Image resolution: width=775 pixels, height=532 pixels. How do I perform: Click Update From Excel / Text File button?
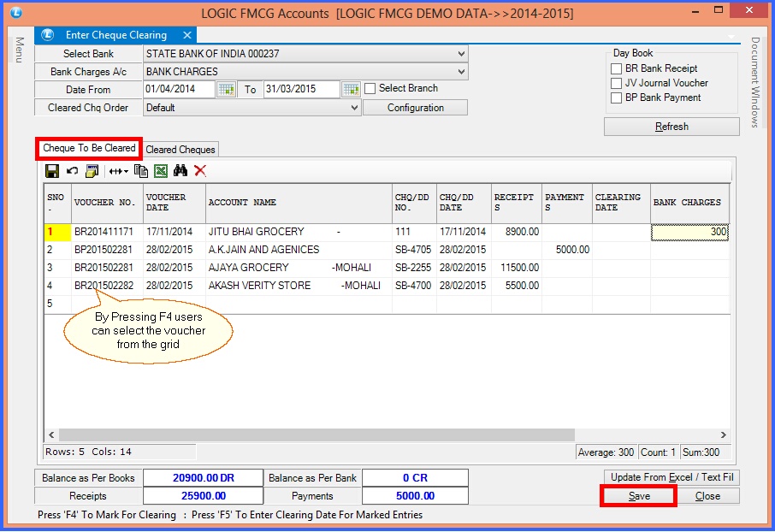pos(671,477)
